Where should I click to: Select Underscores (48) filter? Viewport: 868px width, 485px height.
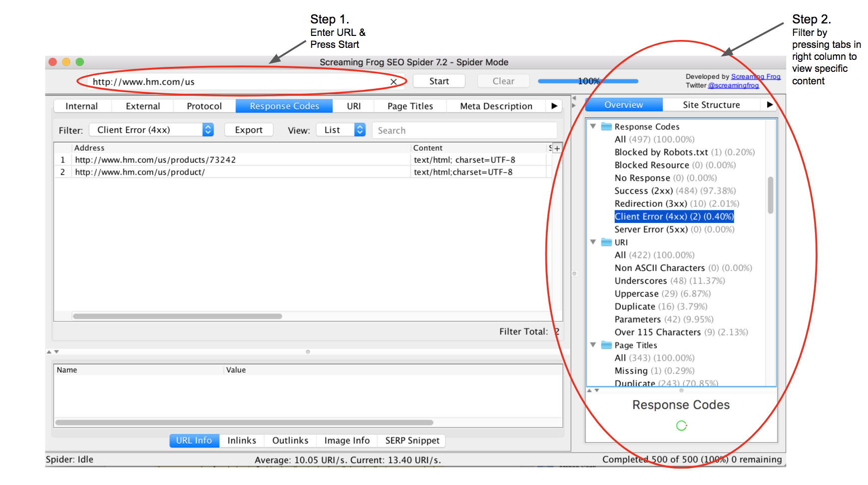pyautogui.click(x=670, y=281)
